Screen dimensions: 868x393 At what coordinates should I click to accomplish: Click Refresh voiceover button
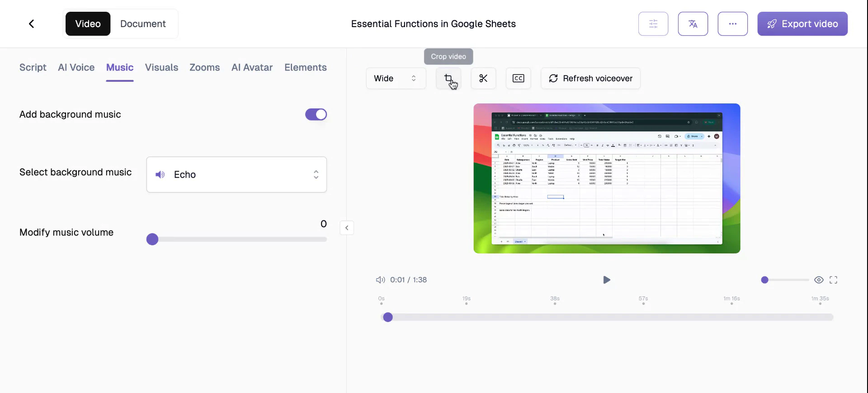[590, 79]
